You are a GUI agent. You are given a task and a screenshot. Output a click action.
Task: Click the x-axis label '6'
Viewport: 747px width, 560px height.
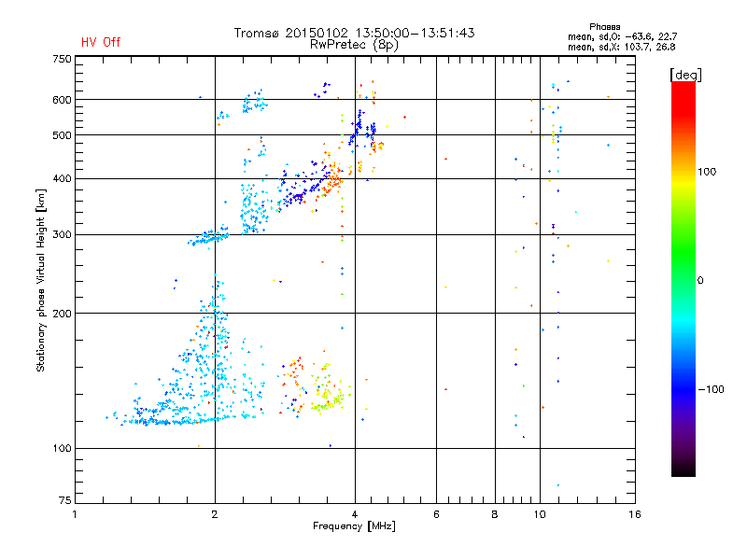pyautogui.click(x=436, y=514)
